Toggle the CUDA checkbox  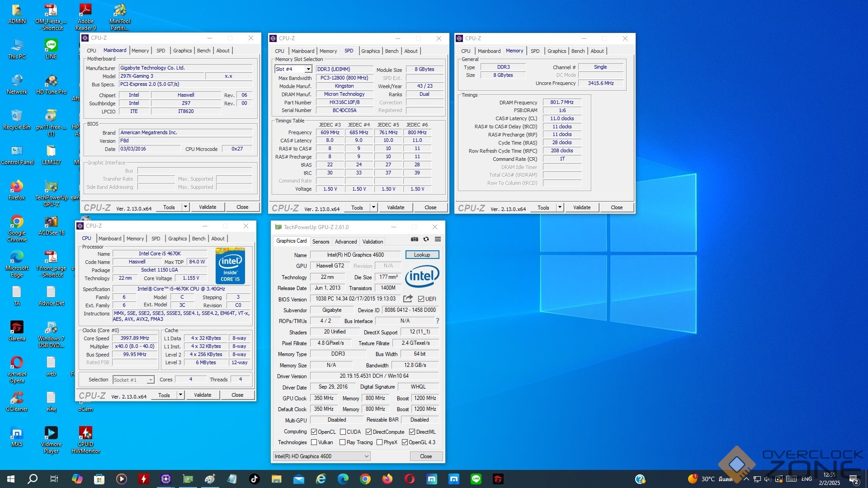click(x=343, y=432)
